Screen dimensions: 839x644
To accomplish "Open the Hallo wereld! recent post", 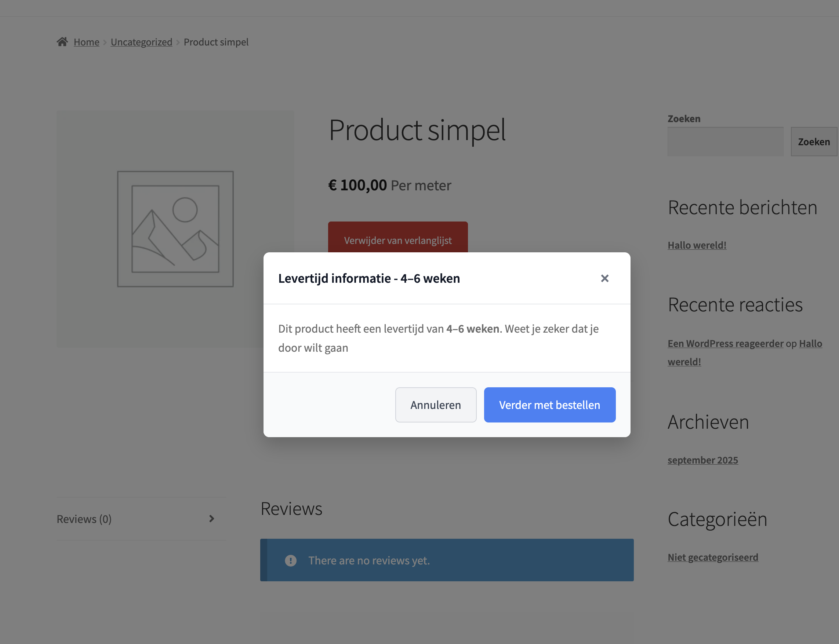I will (697, 245).
